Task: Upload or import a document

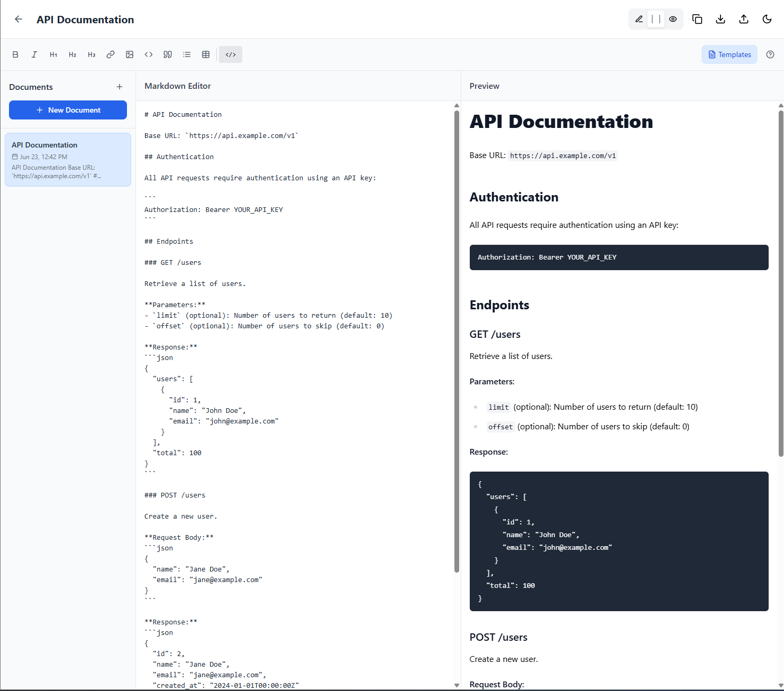Action: [744, 19]
